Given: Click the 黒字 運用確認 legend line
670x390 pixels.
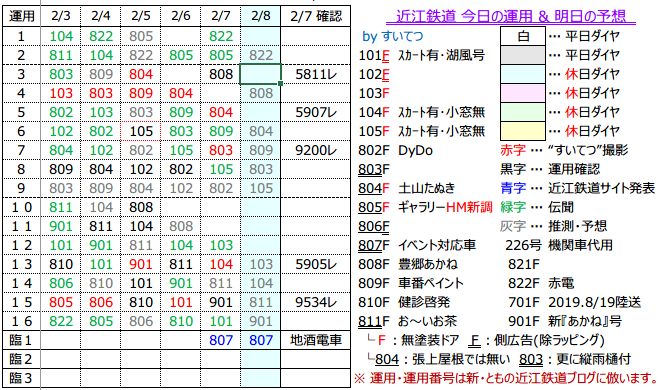Looking at the screenshot, I should [550, 169].
